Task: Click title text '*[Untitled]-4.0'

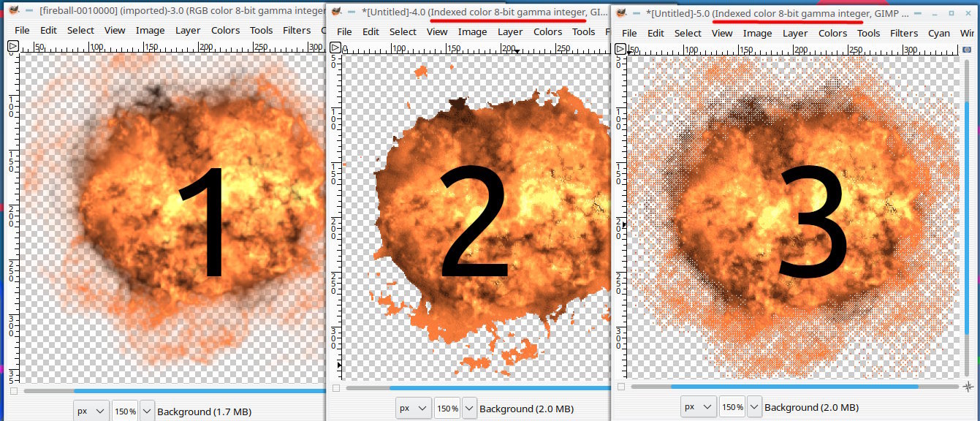Action: 393,12
